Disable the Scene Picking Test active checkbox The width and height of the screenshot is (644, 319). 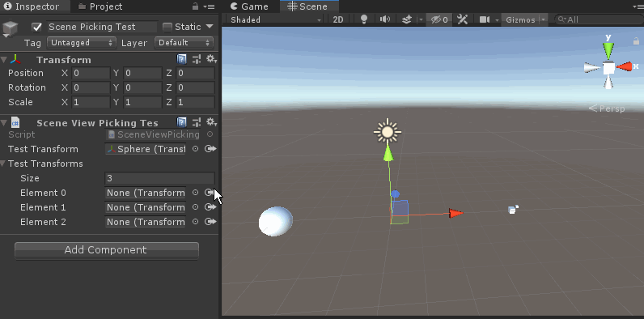(x=37, y=28)
